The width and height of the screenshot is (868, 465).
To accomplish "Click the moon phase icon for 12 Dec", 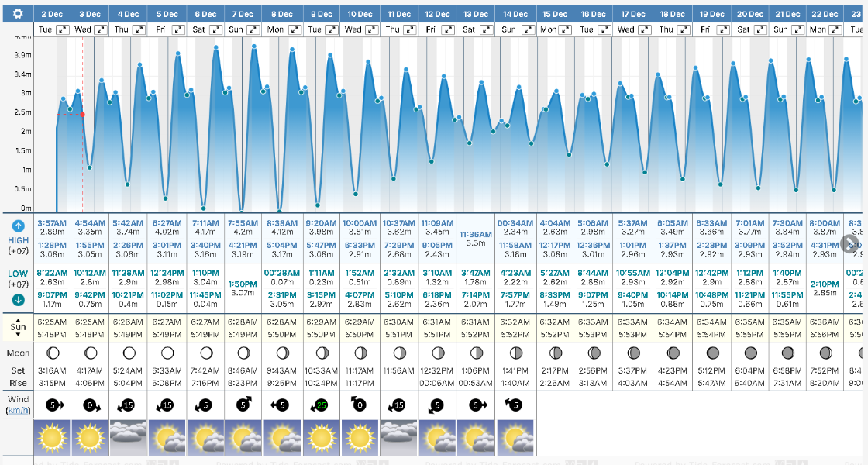I will pos(438,353).
